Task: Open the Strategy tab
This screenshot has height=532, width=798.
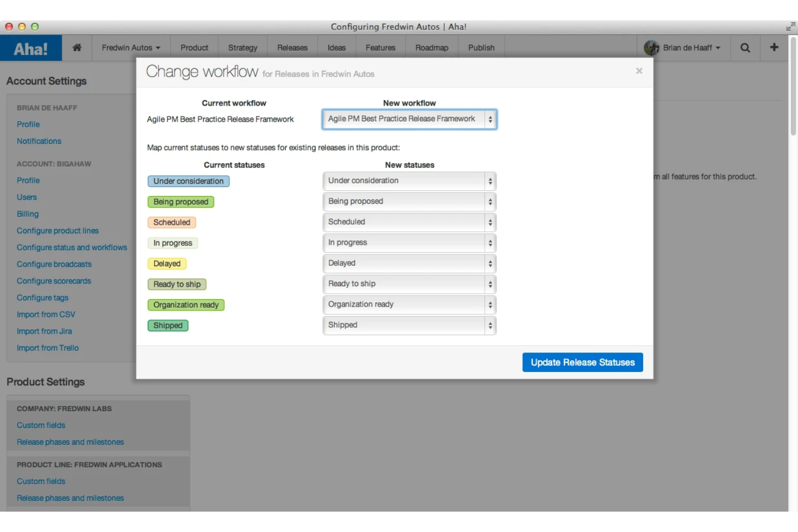Action: (243, 47)
